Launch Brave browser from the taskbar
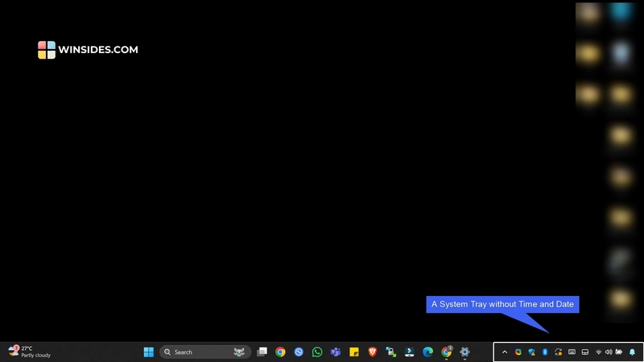Viewport: 644px width, 362px height. coord(373,352)
